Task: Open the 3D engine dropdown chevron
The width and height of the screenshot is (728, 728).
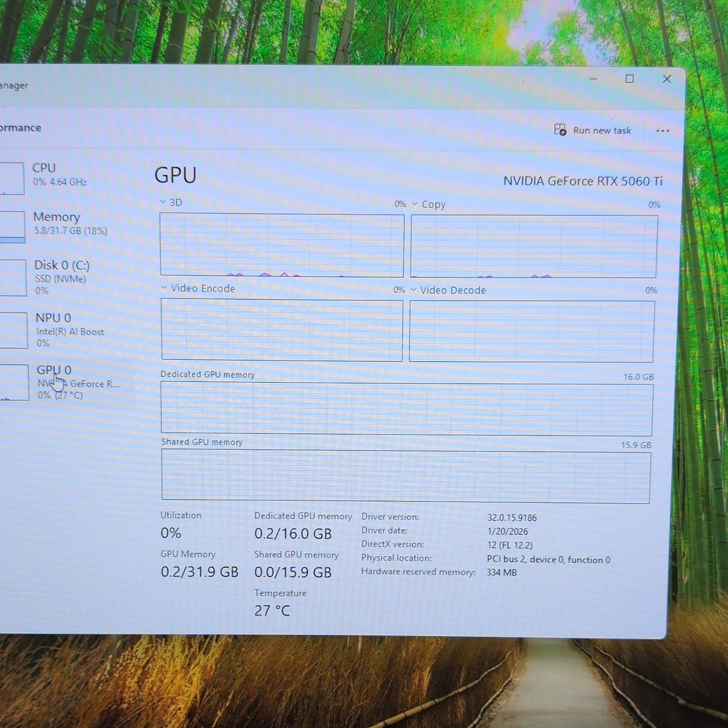Action: (163, 202)
